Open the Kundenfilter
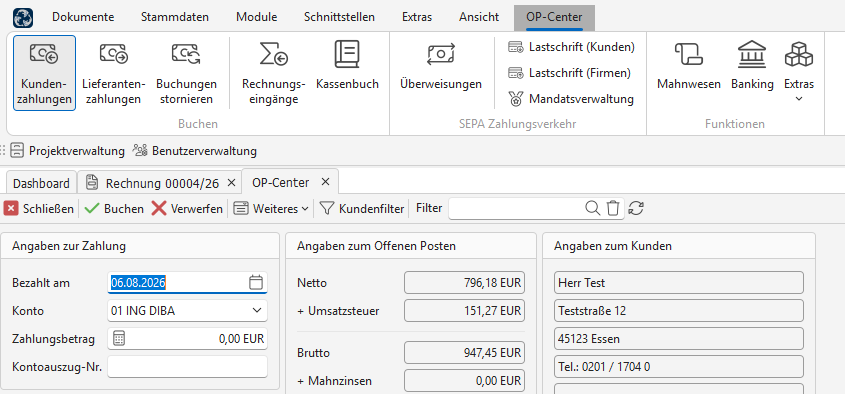 (362, 209)
